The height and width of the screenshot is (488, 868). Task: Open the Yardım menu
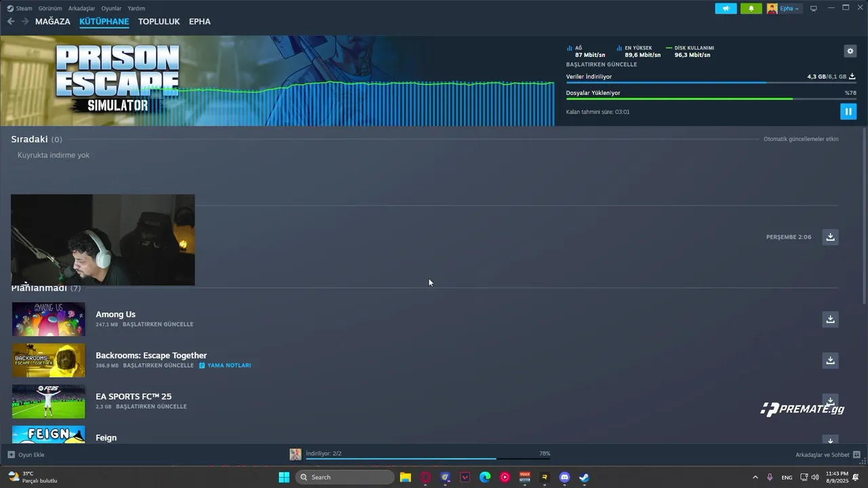136,9
